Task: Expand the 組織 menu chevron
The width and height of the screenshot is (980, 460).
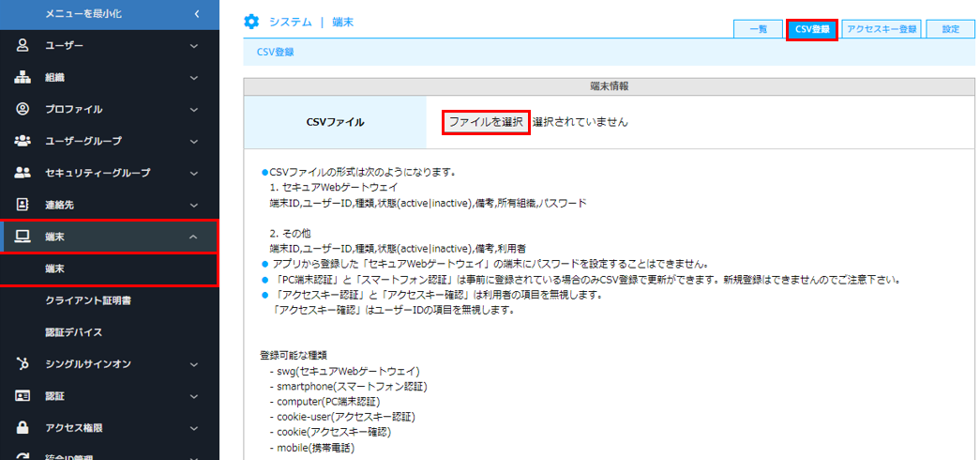Action: tap(194, 78)
